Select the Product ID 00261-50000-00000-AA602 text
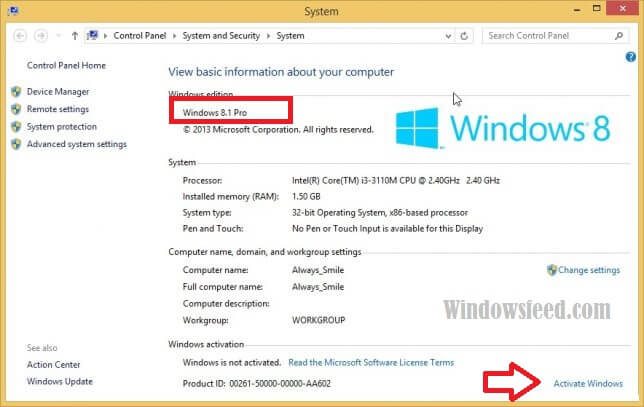 tap(257, 384)
